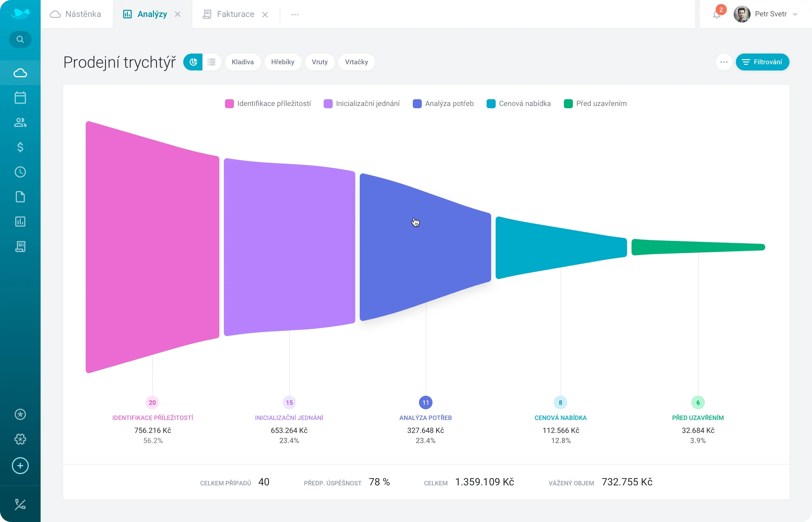This screenshot has width=812, height=522.
Task: Open the finance section via dollar icon
Action: pyautogui.click(x=20, y=147)
